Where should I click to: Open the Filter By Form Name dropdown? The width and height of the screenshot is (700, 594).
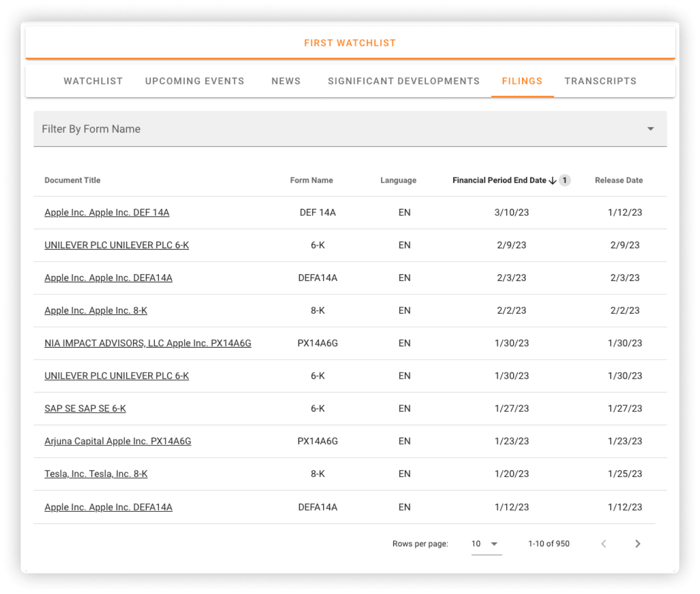coord(350,129)
